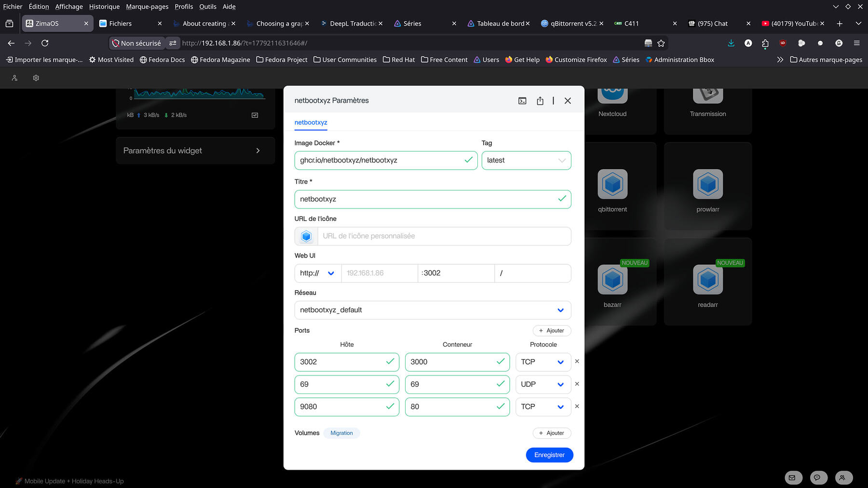
Task: Click the export/share icon in the dialog header
Action: (540, 101)
